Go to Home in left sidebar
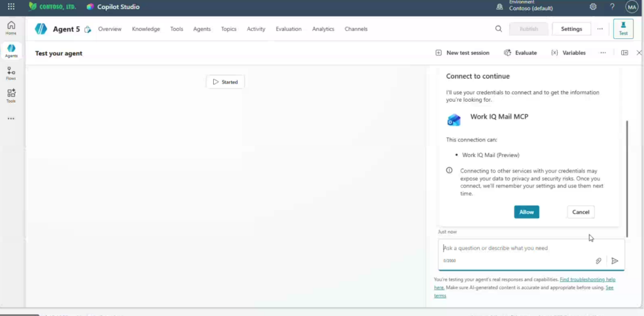644x316 pixels. click(11, 28)
